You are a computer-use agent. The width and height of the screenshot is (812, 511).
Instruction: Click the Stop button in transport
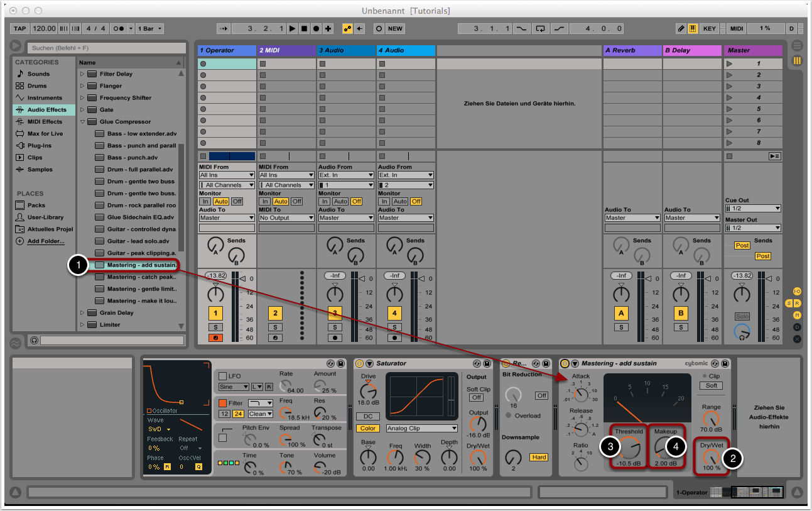[304, 29]
